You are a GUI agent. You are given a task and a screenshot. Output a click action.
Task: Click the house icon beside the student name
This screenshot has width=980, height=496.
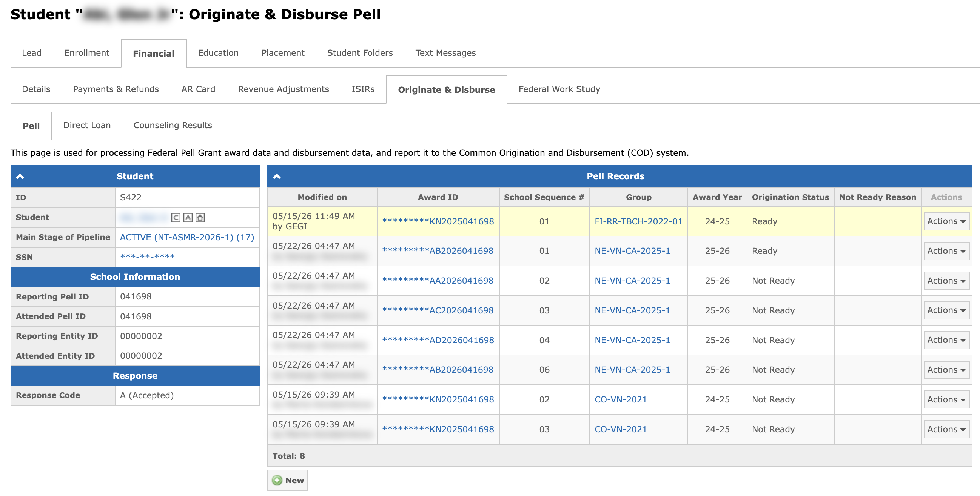[200, 217]
